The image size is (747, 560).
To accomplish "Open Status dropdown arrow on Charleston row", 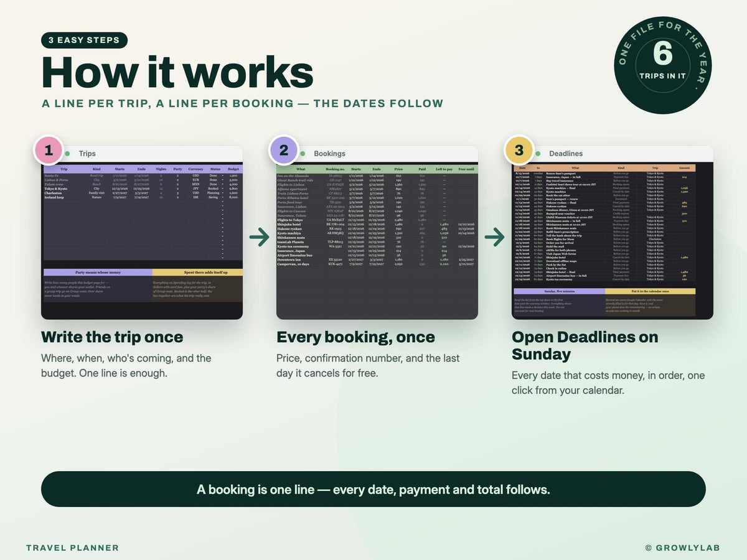I will pyautogui.click(x=222, y=193).
